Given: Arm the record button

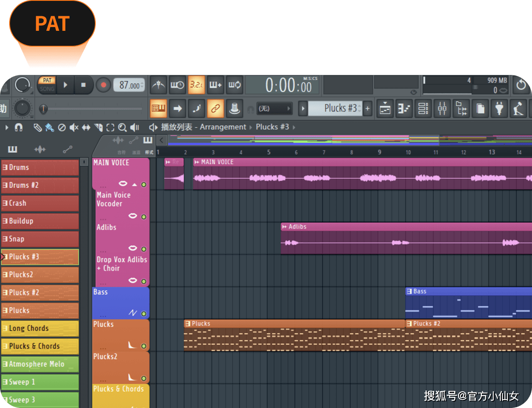Looking at the screenshot, I should [x=103, y=85].
